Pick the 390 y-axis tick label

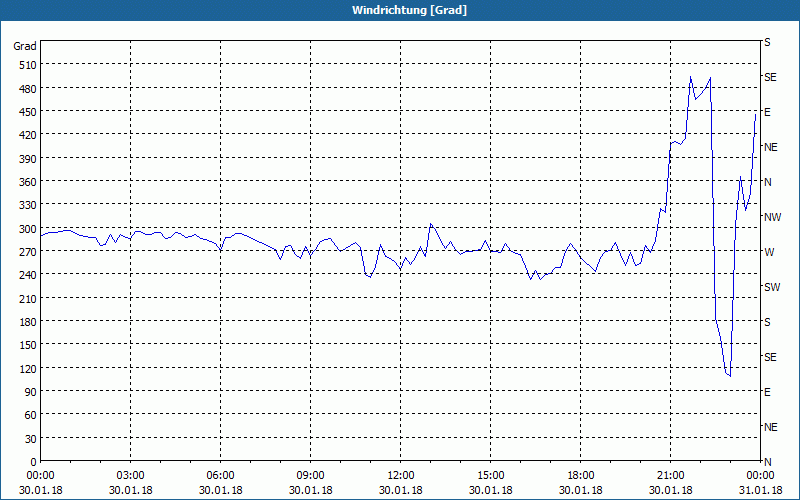[x=28, y=159]
